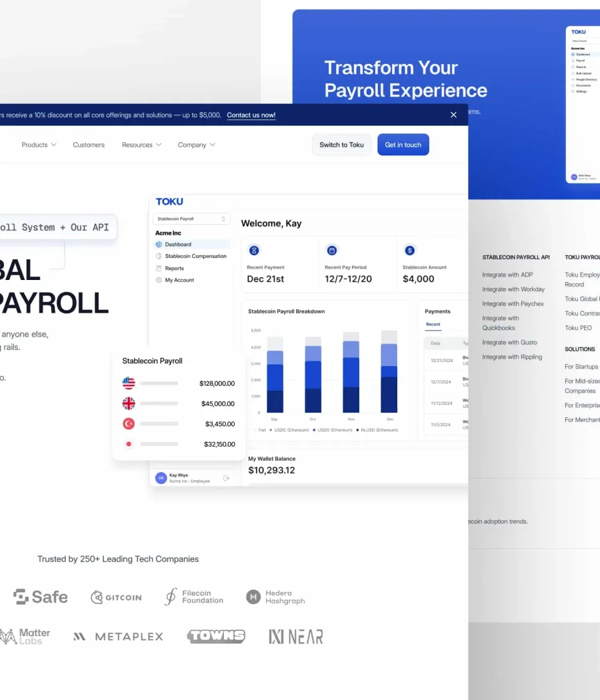Open the For Startups solutions link

(x=581, y=367)
